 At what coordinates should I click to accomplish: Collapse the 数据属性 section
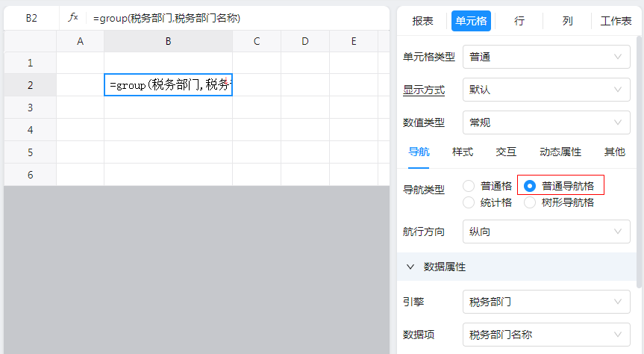410,267
